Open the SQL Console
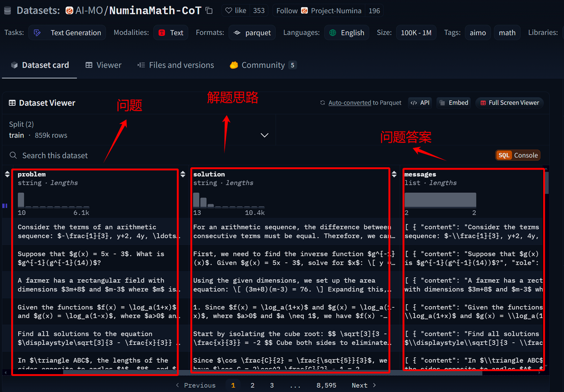564x392 pixels. [518, 155]
